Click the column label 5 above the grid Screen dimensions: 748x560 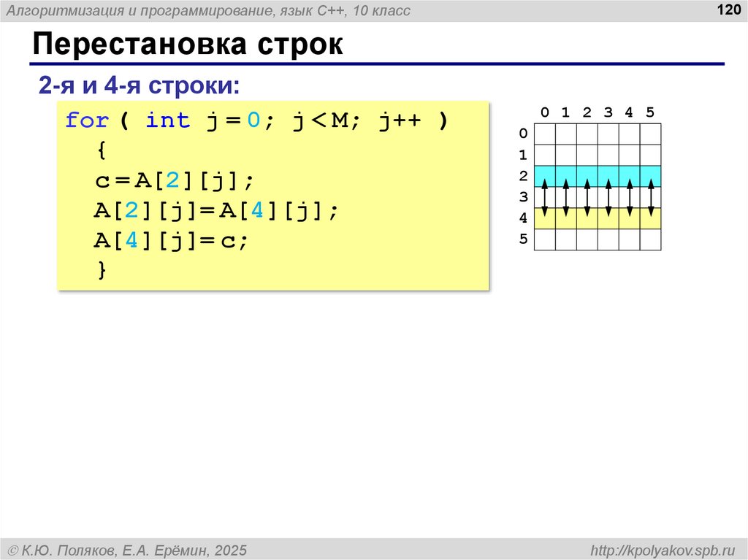[x=650, y=112]
